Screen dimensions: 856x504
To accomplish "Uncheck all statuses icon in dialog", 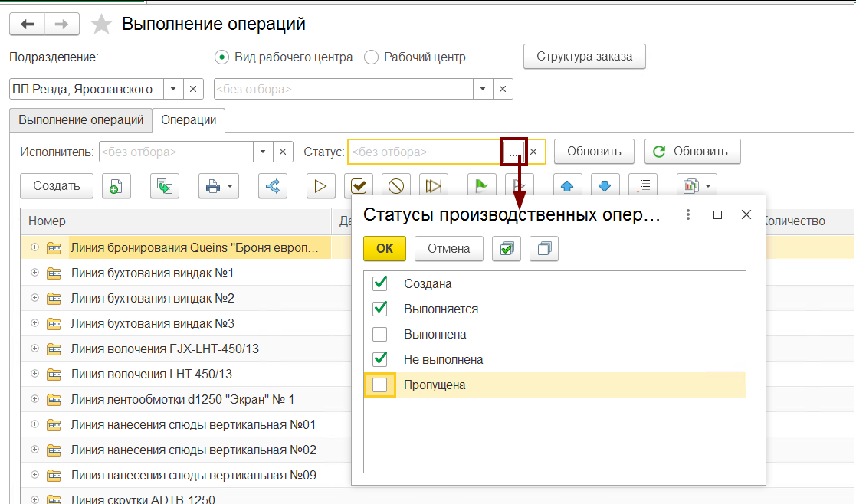I will (544, 249).
